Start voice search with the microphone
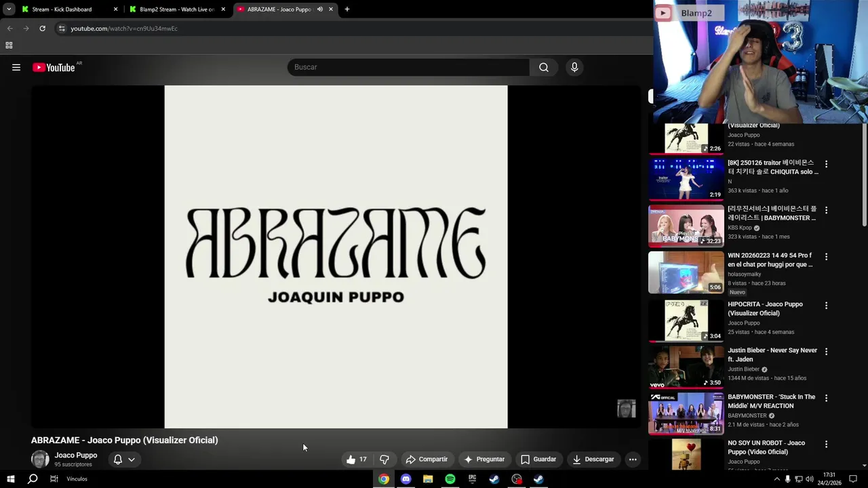 [x=574, y=67]
